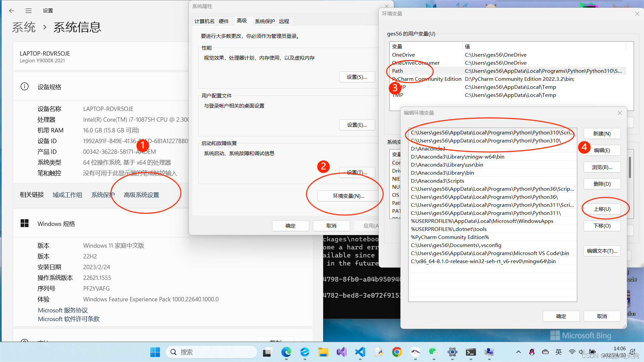Click 上移(U) to move entry up
Viewport: 644px width, 362px height.
tap(602, 209)
